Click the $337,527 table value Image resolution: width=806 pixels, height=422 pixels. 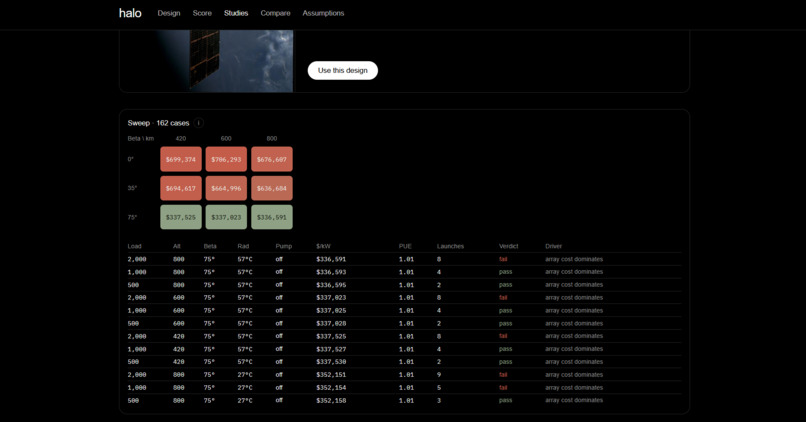click(331, 349)
